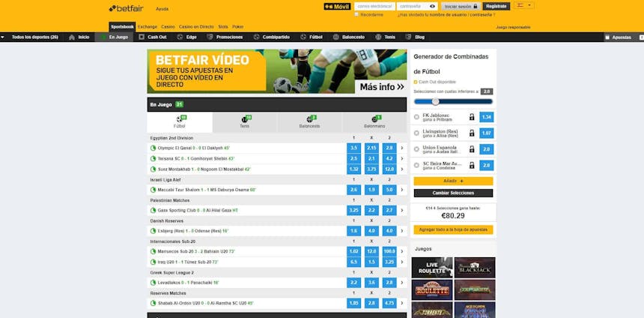Viewport: 644px width, 318px height.
Task: Open the Blog nav icon
Action: point(408,37)
